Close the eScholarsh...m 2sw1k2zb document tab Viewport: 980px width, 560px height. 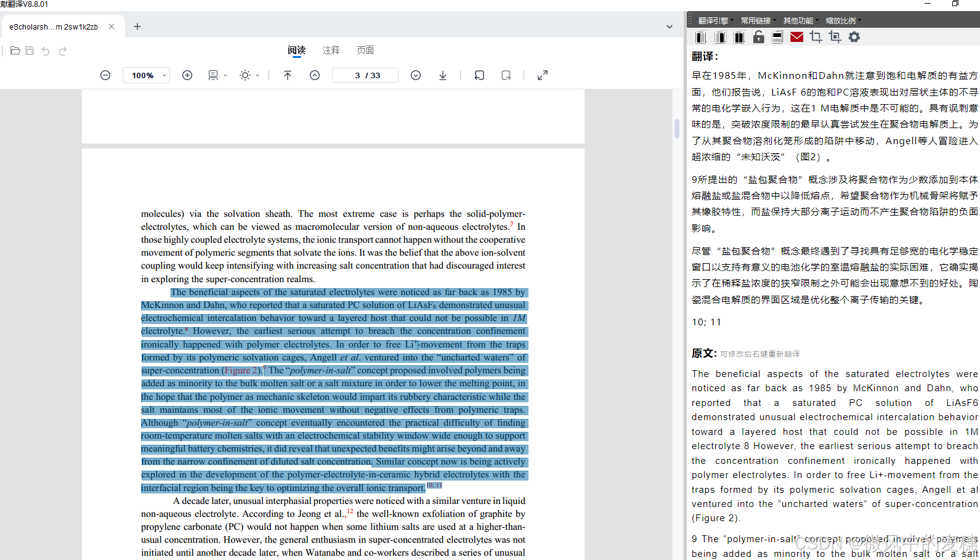[111, 26]
